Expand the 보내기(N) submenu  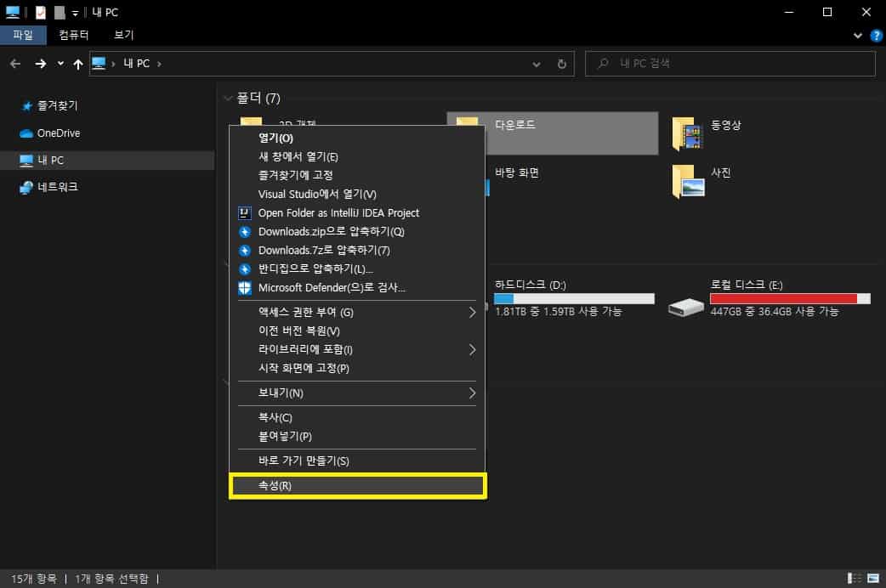point(356,393)
